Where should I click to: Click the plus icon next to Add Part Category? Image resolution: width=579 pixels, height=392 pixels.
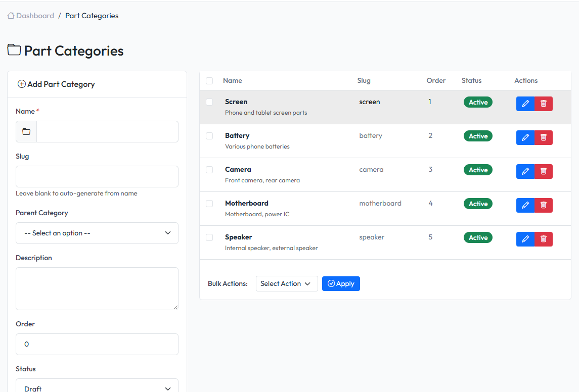pyautogui.click(x=22, y=84)
